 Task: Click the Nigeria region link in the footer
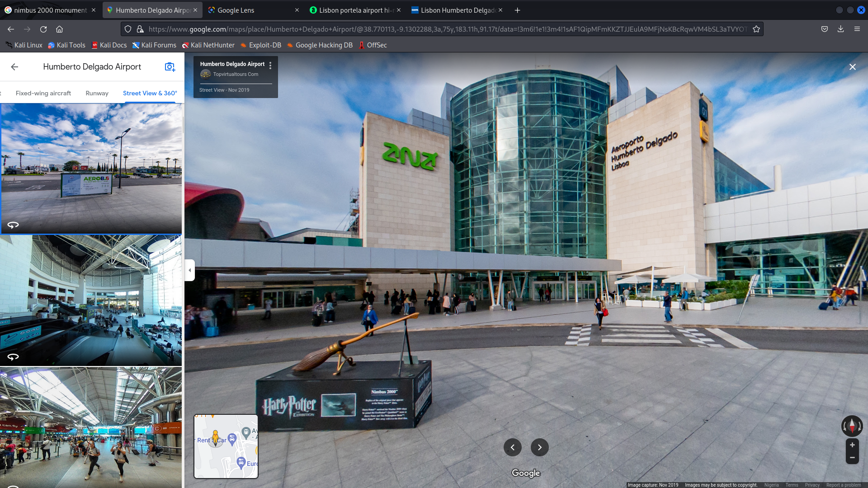click(771, 485)
